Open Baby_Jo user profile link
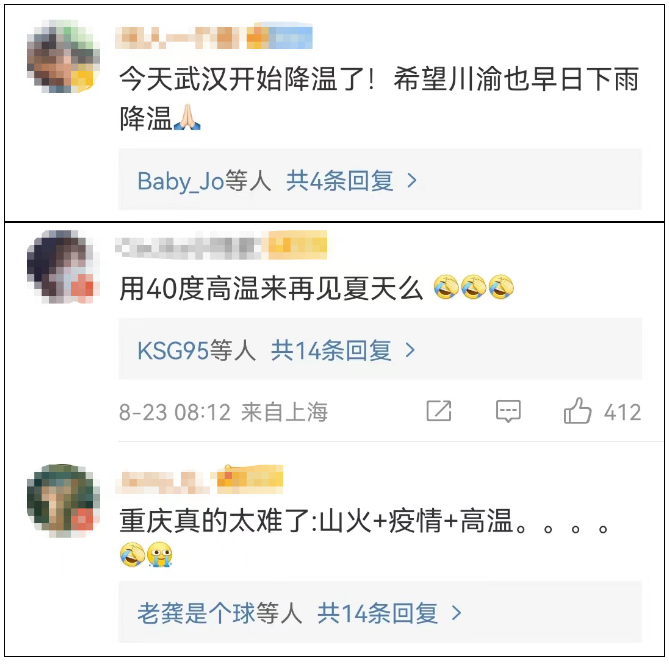The image size is (669, 664). (180, 181)
